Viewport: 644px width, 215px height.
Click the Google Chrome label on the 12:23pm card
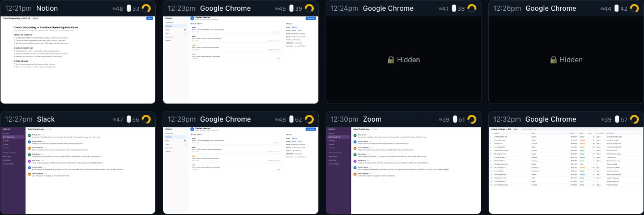pos(225,8)
